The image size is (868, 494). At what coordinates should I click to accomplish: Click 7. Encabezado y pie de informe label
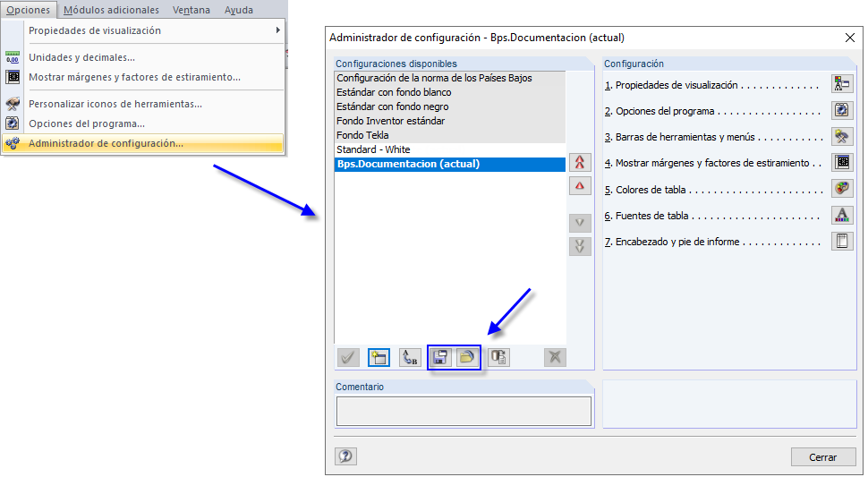[x=672, y=242]
